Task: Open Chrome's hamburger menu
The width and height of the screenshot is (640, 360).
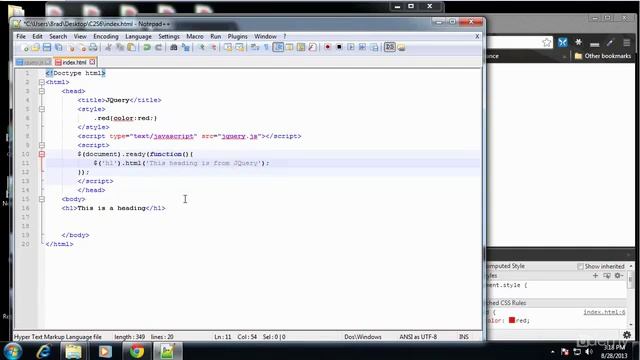Action: pos(627,42)
